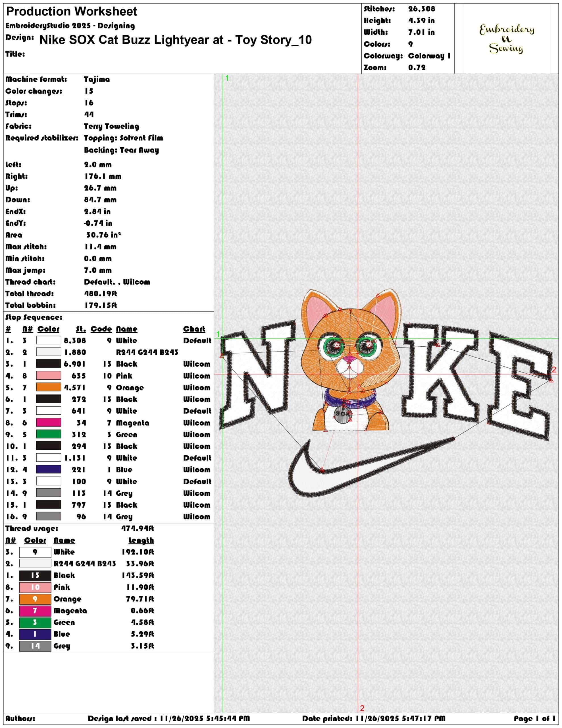Click the EndY value -0.74 in
The height and width of the screenshot is (728, 562).
pos(98,223)
